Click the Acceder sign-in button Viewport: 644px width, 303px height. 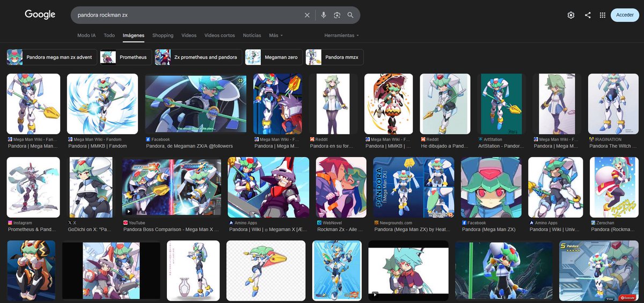coord(625,15)
